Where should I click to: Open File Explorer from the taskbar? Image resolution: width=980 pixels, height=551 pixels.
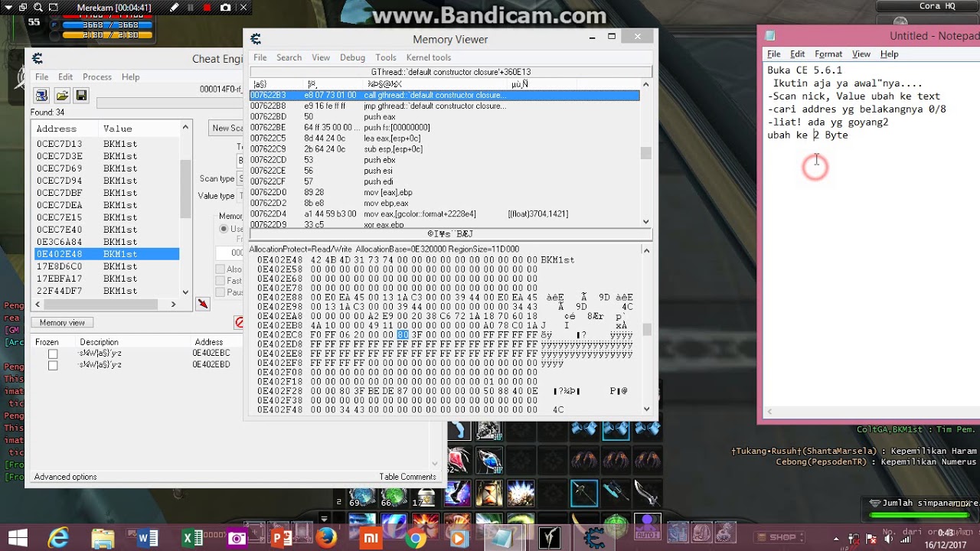point(103,538)
